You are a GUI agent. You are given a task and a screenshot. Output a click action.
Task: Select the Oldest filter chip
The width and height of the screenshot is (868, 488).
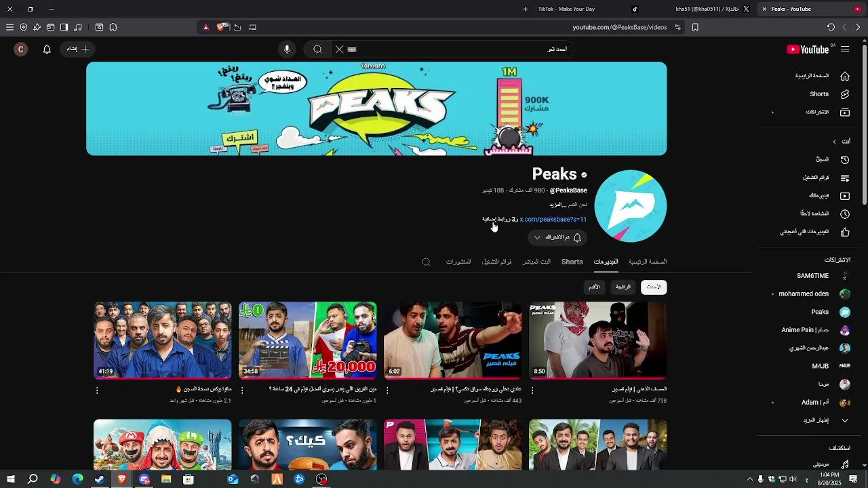[x=594, y=287]
